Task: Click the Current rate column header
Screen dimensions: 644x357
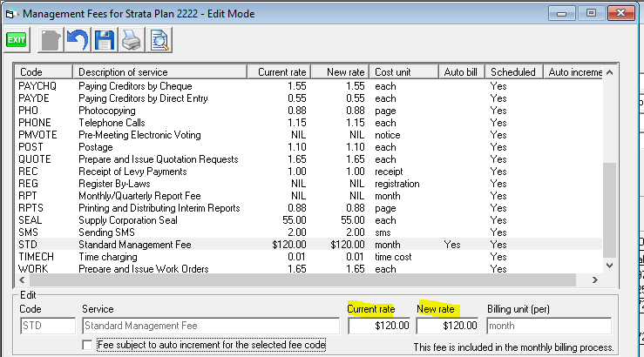Action: 279,71
